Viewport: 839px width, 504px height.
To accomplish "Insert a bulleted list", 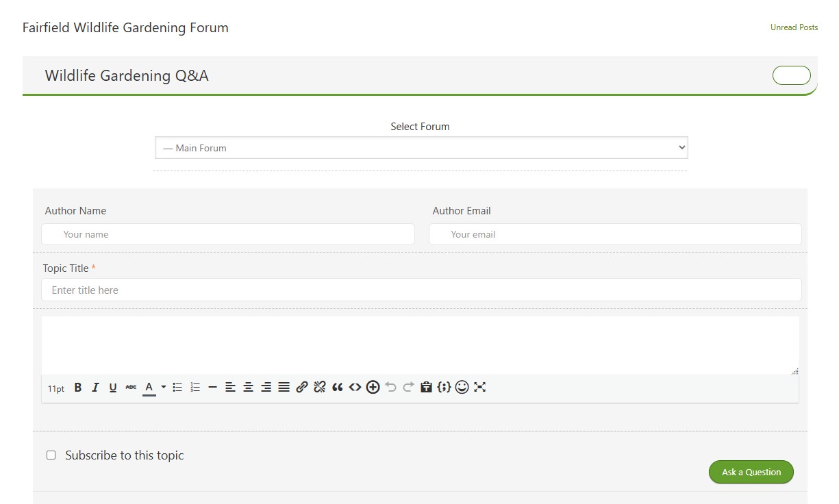I will point(177,388).
